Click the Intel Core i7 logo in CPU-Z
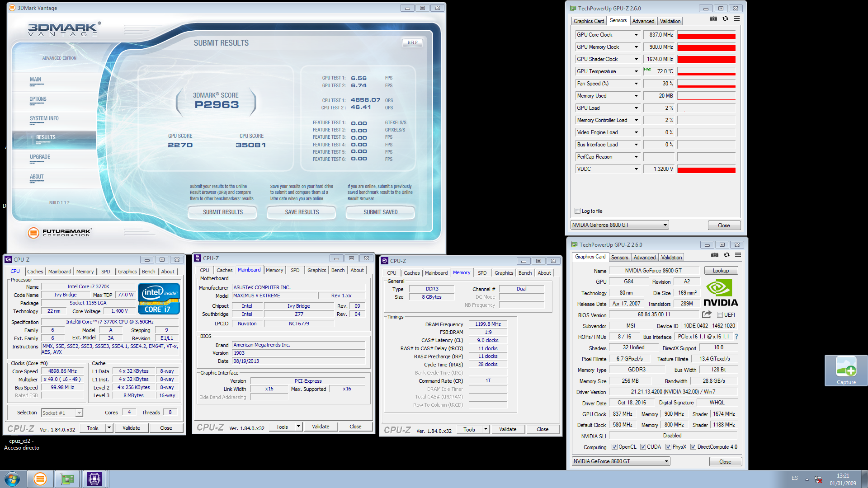Image resolution: width=868 pixels, height=488 pixels. [x=159, y=299]
